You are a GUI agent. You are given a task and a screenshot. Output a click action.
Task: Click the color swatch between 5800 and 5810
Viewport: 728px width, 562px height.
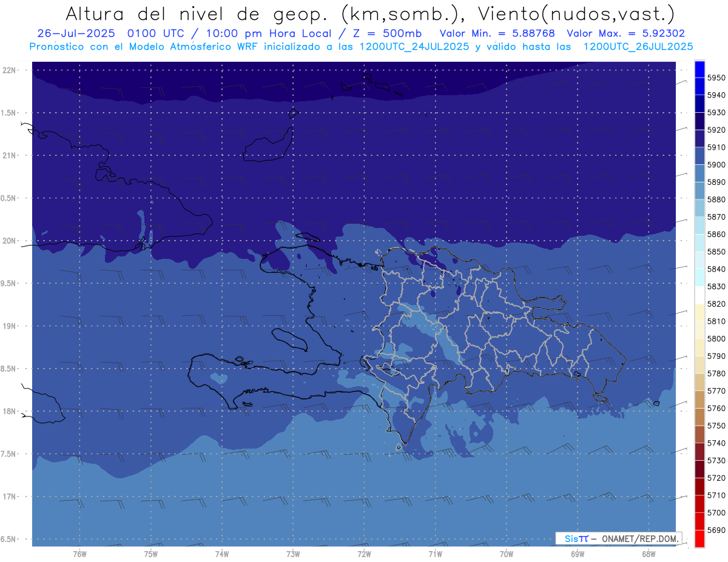(699, 330)
